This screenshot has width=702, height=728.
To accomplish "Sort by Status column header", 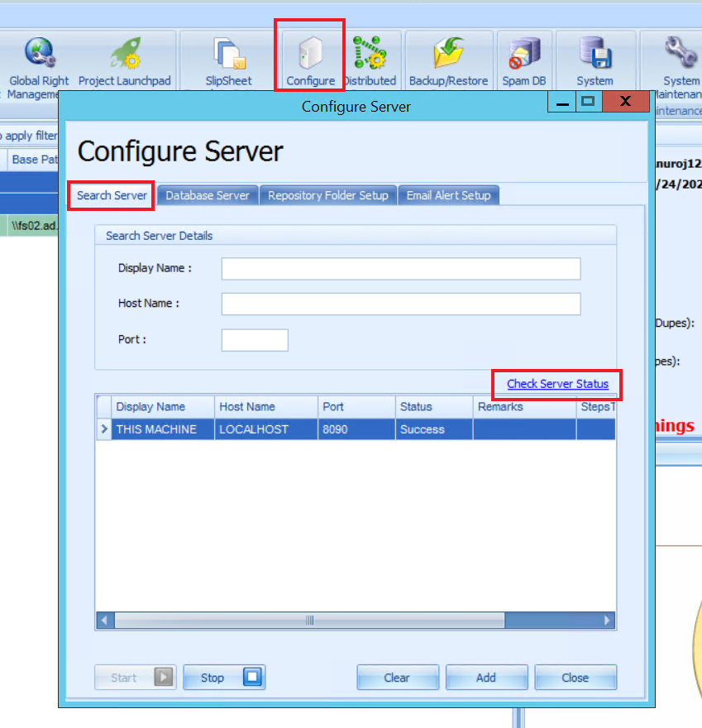I will [434, 407].
